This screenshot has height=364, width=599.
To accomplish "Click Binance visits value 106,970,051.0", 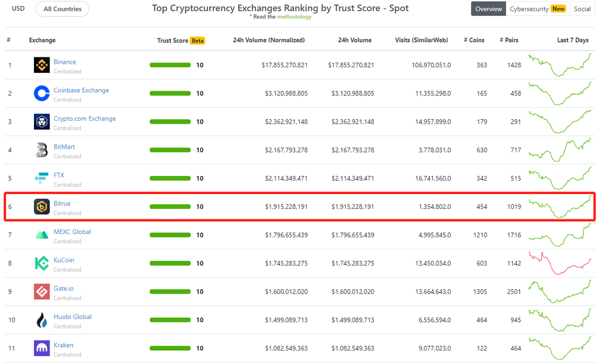I will coord(431,65).
